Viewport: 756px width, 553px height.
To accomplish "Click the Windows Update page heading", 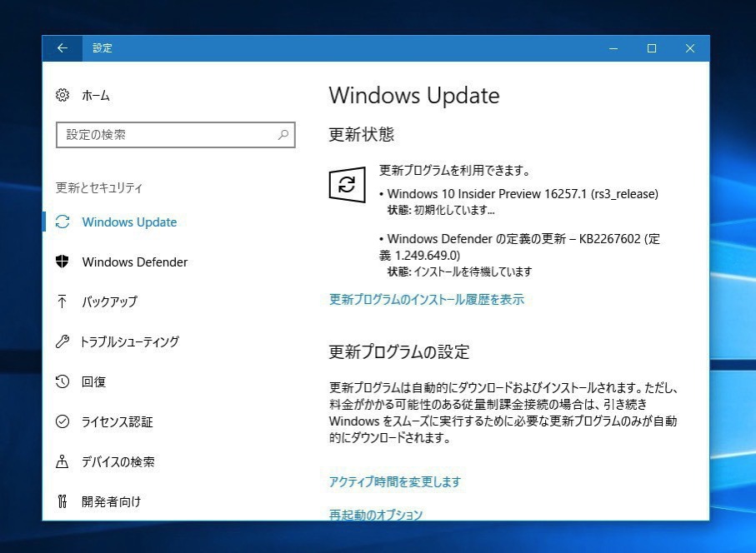I will pos(414,96).
